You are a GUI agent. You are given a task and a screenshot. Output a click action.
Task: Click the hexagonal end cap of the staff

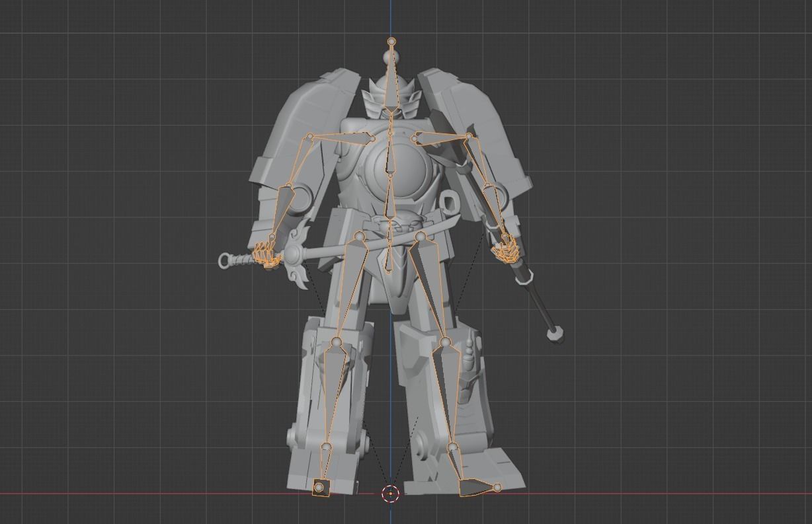coord(555,333)
